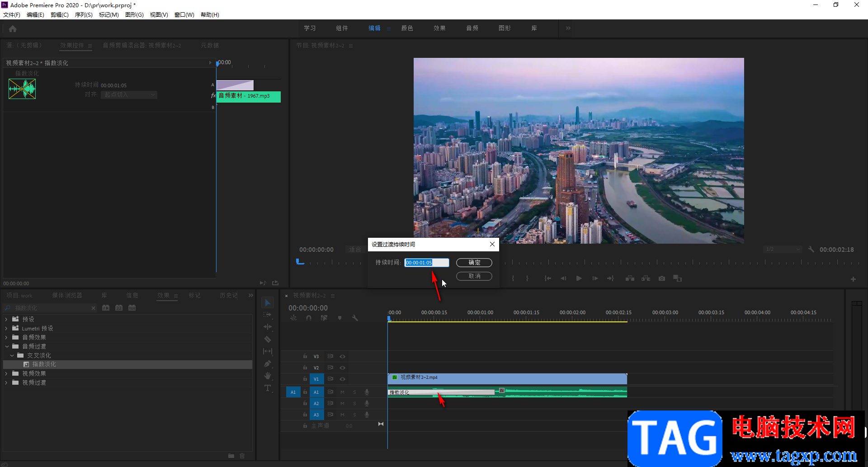Play the program monitor
Image resolution: width=868 pixels, height=467 pixels.
(579, 278)
